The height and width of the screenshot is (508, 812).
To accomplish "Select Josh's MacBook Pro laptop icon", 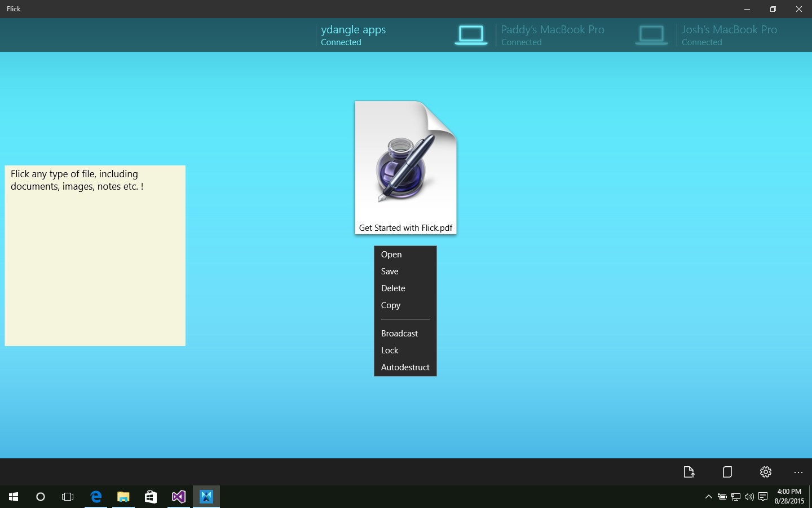I will point(651,35).
